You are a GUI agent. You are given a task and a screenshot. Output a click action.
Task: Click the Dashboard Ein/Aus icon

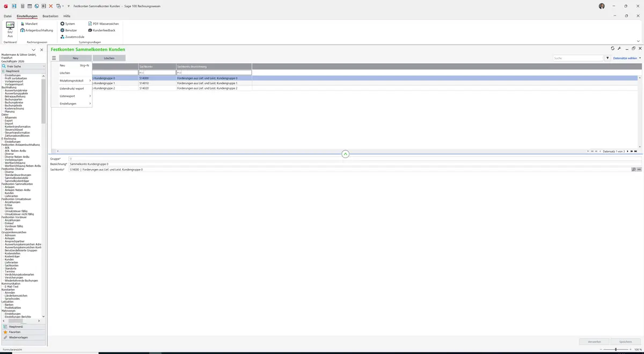[10, 29]
